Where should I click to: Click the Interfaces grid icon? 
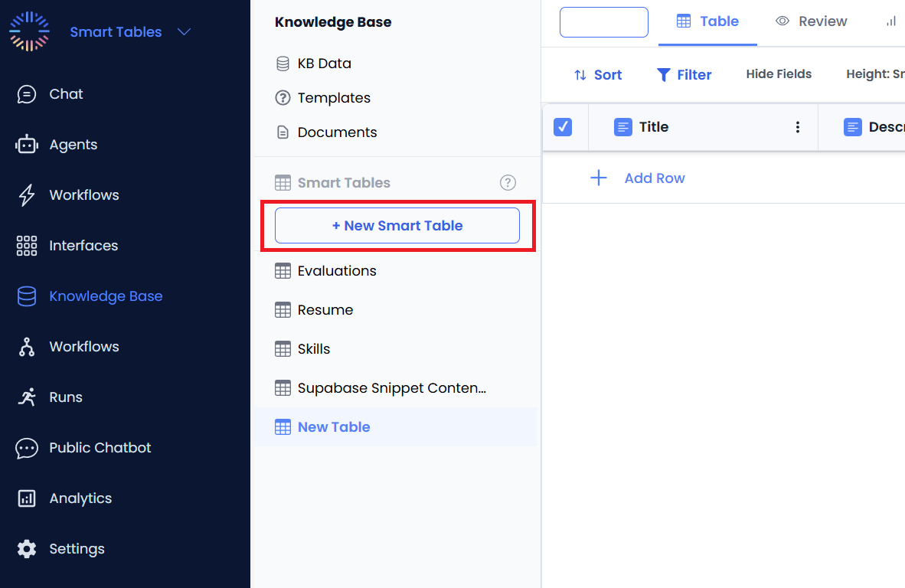pyautogui.click(x=27, y=245)
